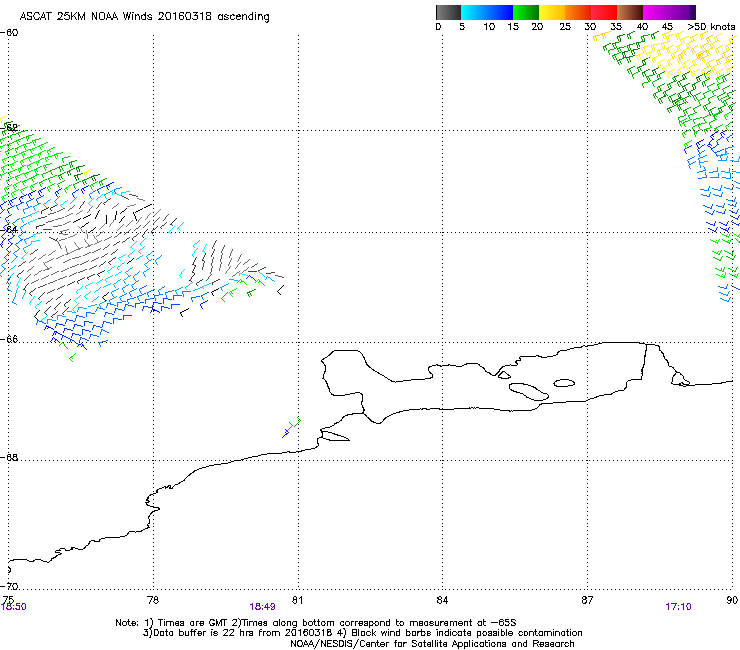This screenshot has height=650, width=740.
Task: Click the isolated green wind barbs near the coast
Action: [292, 427]
